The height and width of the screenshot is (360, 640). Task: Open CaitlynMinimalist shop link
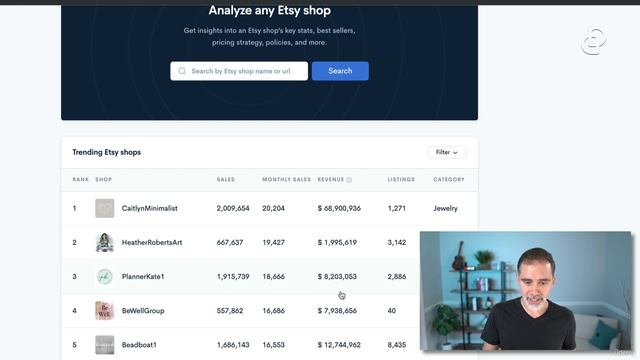[149, 208]
